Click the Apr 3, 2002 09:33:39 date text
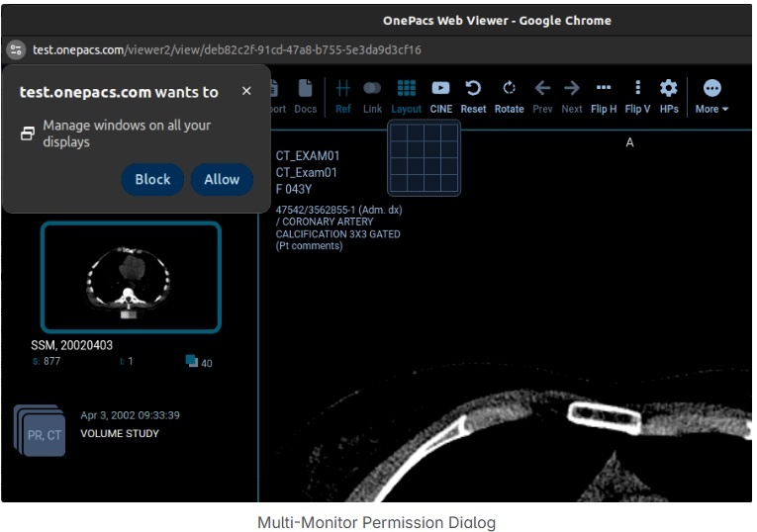 coord(130,415)
